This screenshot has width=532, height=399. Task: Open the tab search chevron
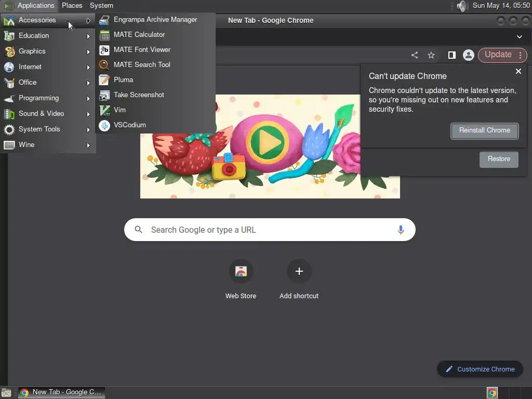click(520, 37)
